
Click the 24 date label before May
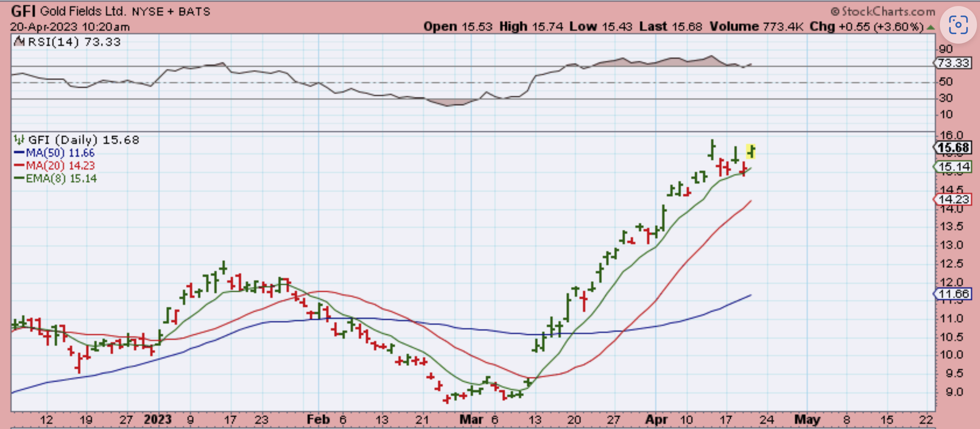click(x=767, y=420)
